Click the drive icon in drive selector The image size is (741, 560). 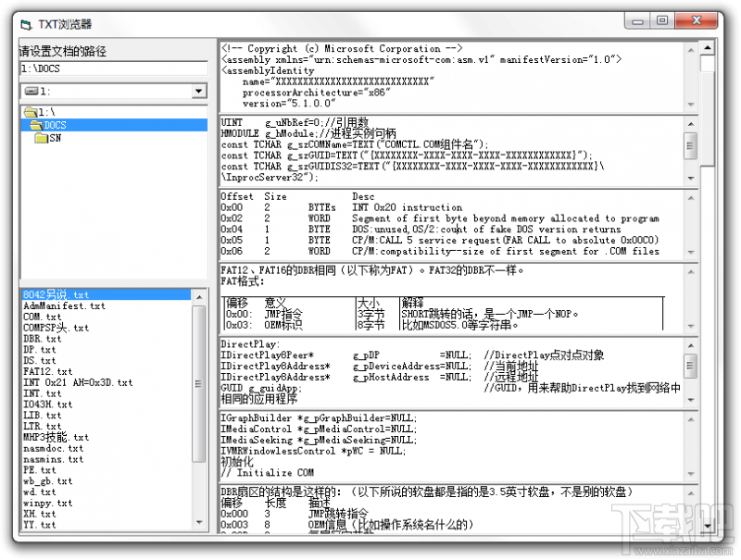click(x=31, y=91)
